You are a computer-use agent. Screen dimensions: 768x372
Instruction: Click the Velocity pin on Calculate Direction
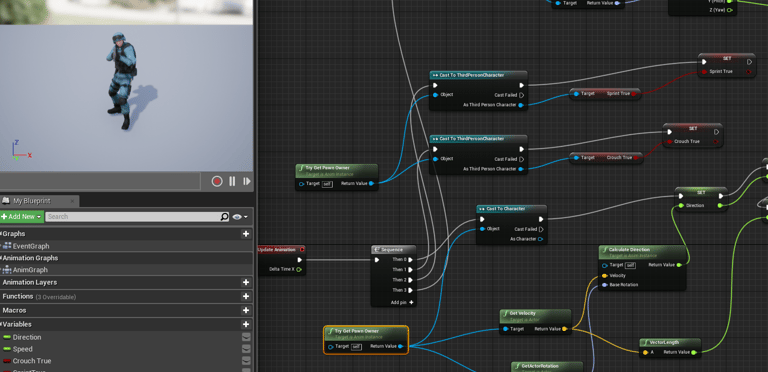coord(605,276)
